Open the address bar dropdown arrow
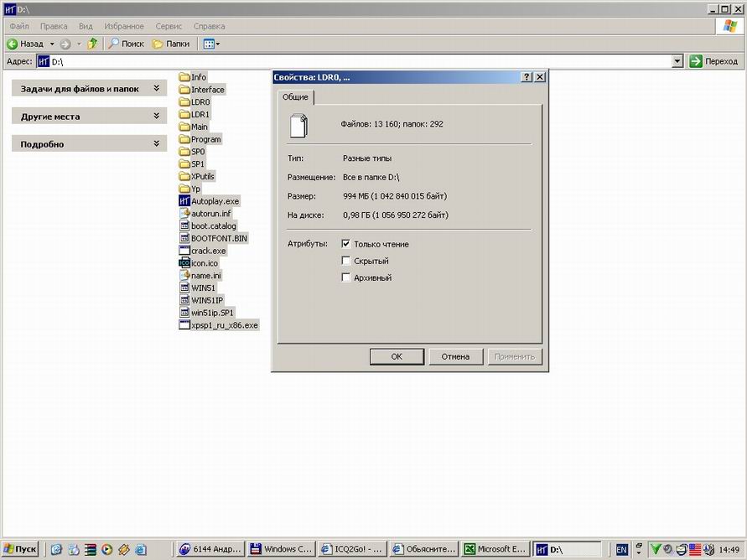The image size is (747, 560). 677,61
